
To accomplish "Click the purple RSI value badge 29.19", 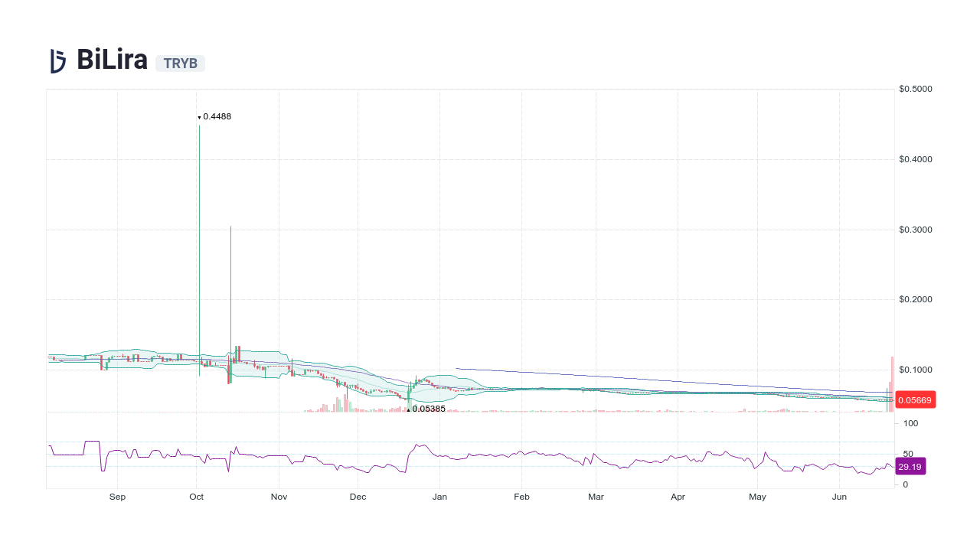I will (x=910, y=466).
